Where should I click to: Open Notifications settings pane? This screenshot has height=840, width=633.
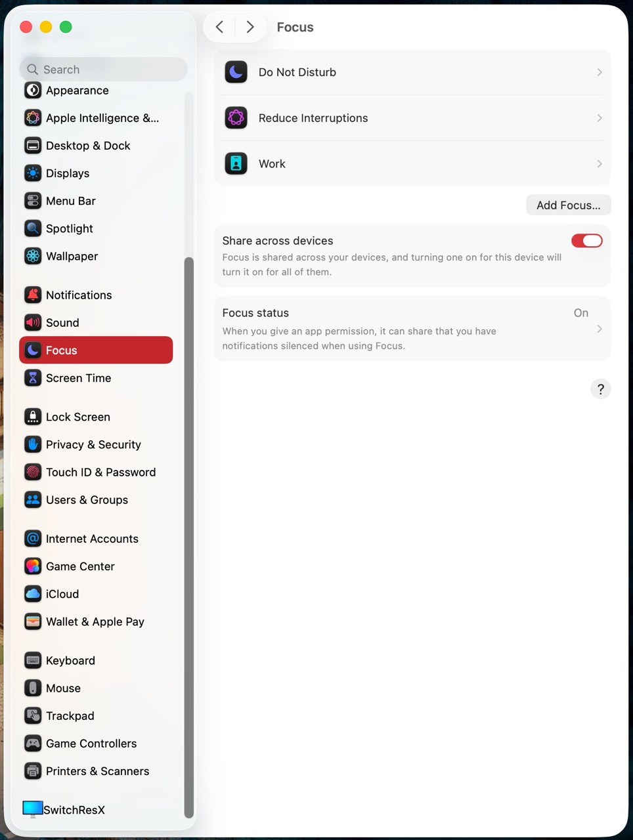tap(96, 295)
